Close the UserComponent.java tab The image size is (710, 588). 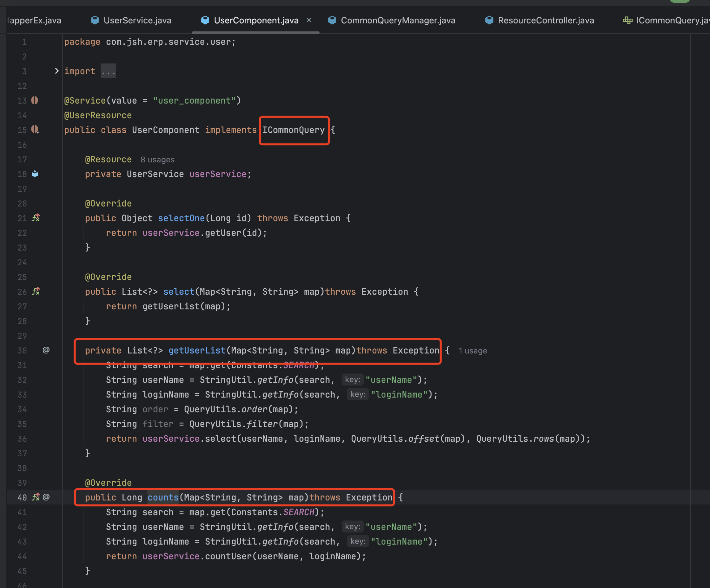pyautogui.click(x=309, y=20)
